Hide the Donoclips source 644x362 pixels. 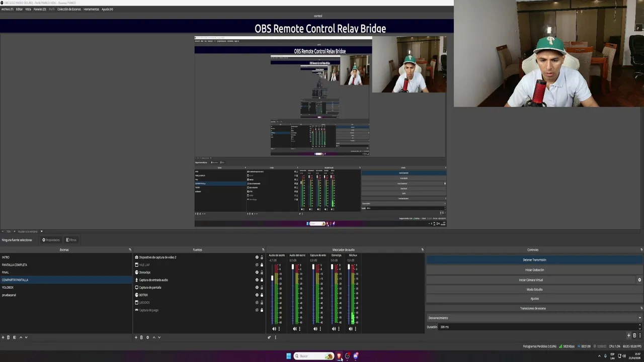pos(257,273)
